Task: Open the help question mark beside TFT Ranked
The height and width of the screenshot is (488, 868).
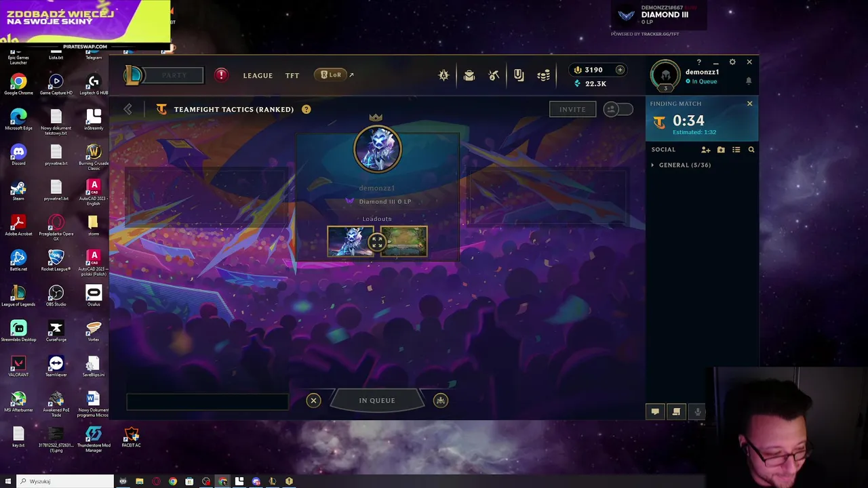Action: click(x=307, y=109)
